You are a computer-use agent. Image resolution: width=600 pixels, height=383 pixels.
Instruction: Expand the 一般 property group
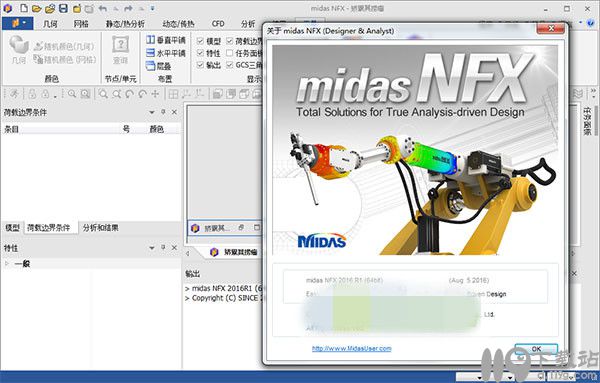[x=7, y=263]
